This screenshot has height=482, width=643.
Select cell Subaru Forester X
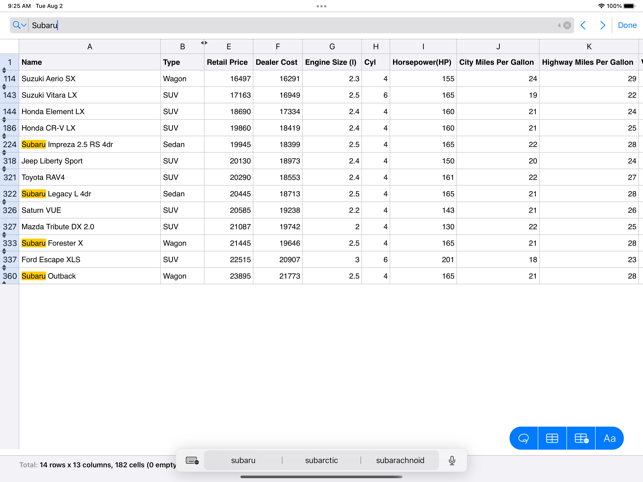tap(89, 243)
